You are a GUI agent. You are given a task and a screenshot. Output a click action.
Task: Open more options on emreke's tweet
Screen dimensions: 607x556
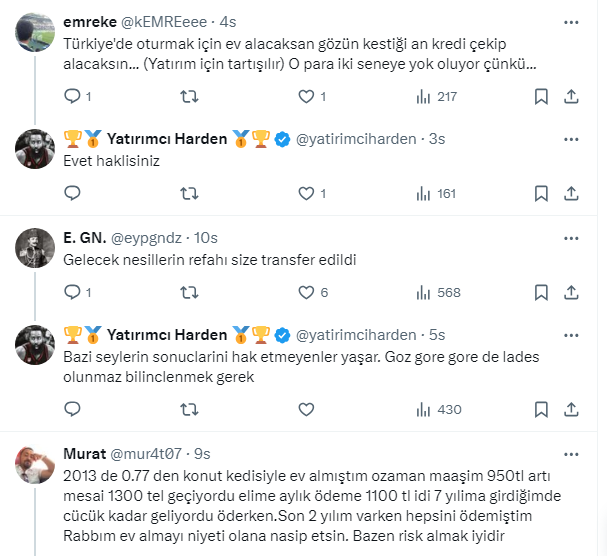pos(571,22)
